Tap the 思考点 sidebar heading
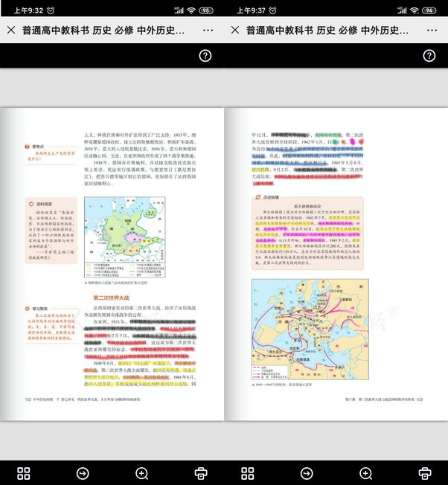448x485 pixels. tap(38, 147)
